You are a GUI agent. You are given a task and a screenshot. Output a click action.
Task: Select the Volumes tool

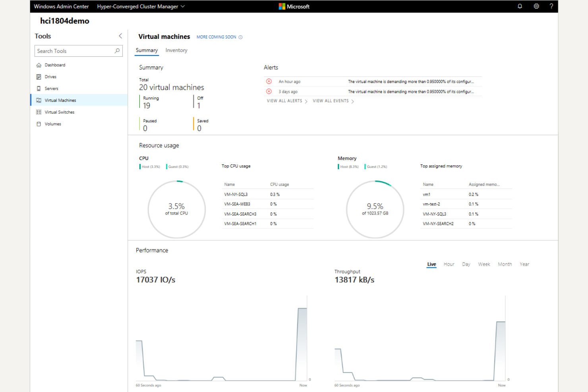pyautogui.click(x=53, y=124)
